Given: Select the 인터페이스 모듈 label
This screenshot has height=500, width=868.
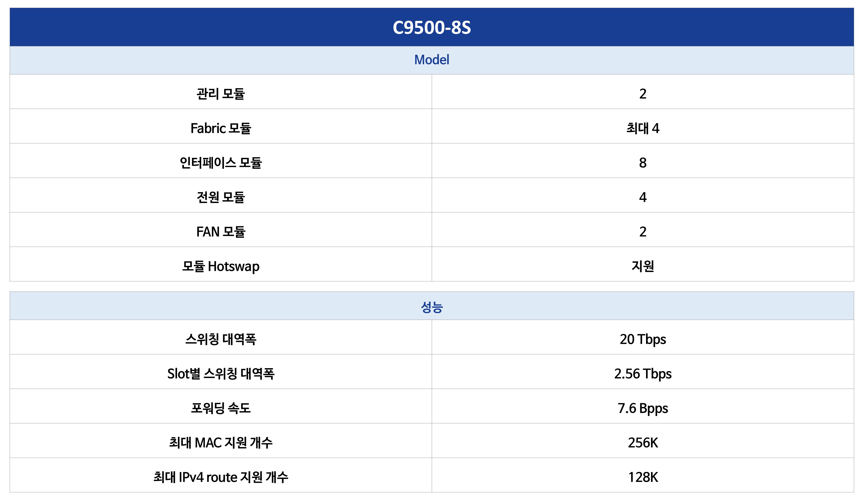Looking at the screenshot, I should tap(221, 163).
